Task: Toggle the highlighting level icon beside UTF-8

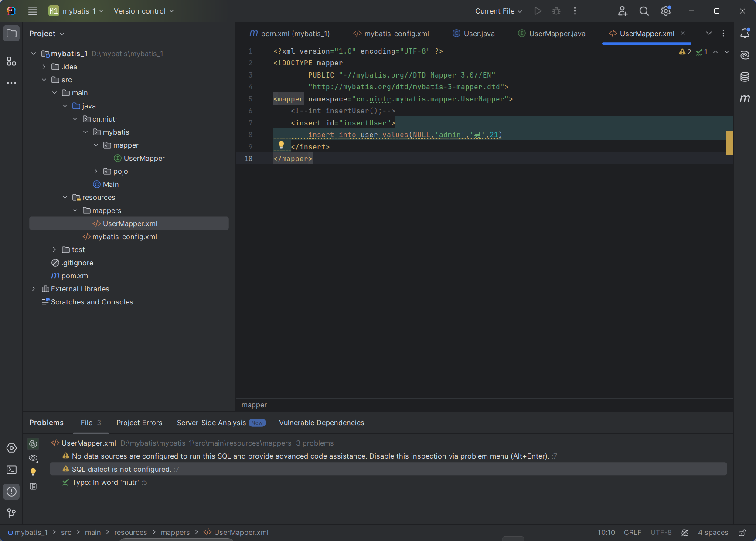Action: 685,532
